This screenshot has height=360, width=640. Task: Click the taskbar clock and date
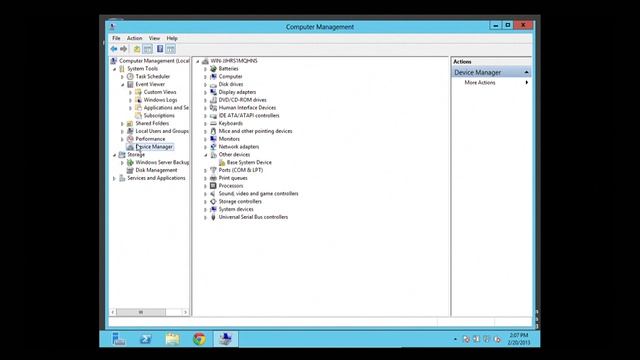(519, 339)
